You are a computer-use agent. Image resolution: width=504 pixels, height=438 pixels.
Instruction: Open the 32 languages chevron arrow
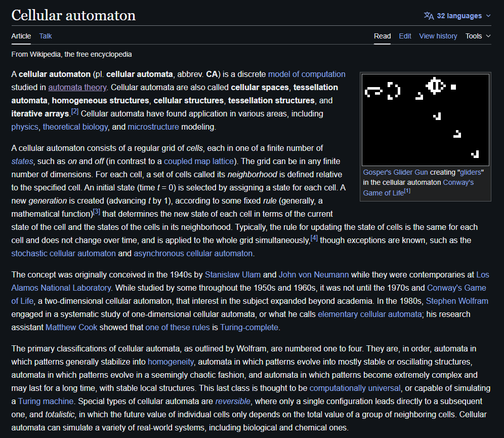[x=488, y=16]
